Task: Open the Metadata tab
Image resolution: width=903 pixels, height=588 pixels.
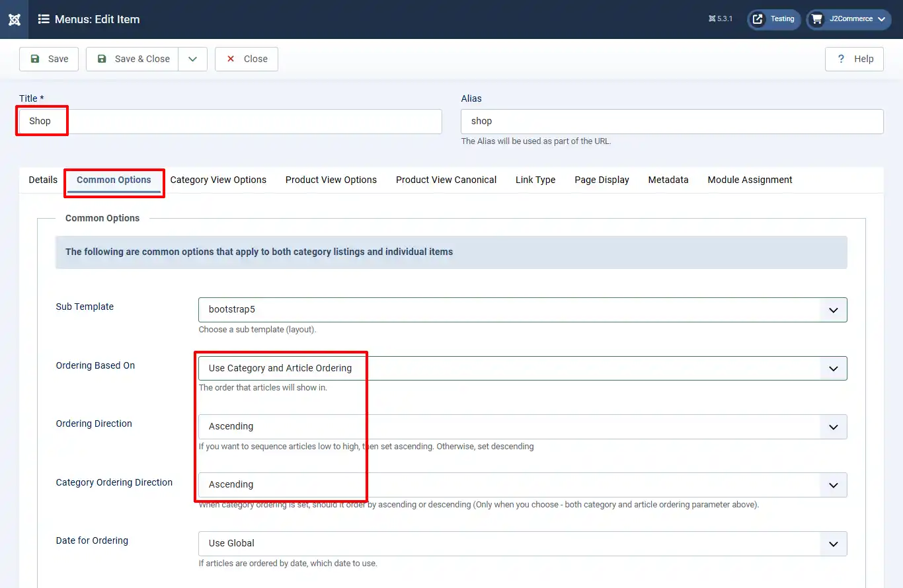Action: click(668, 180)
